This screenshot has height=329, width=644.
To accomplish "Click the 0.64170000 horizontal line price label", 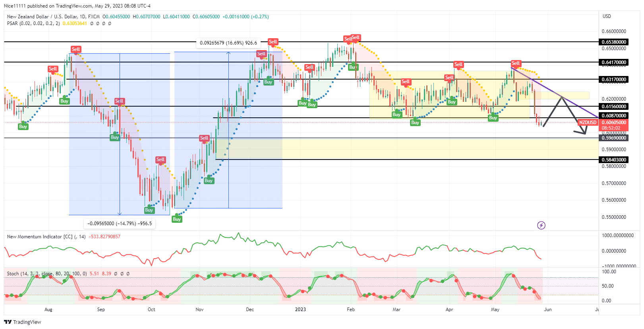I will point(614,62).
